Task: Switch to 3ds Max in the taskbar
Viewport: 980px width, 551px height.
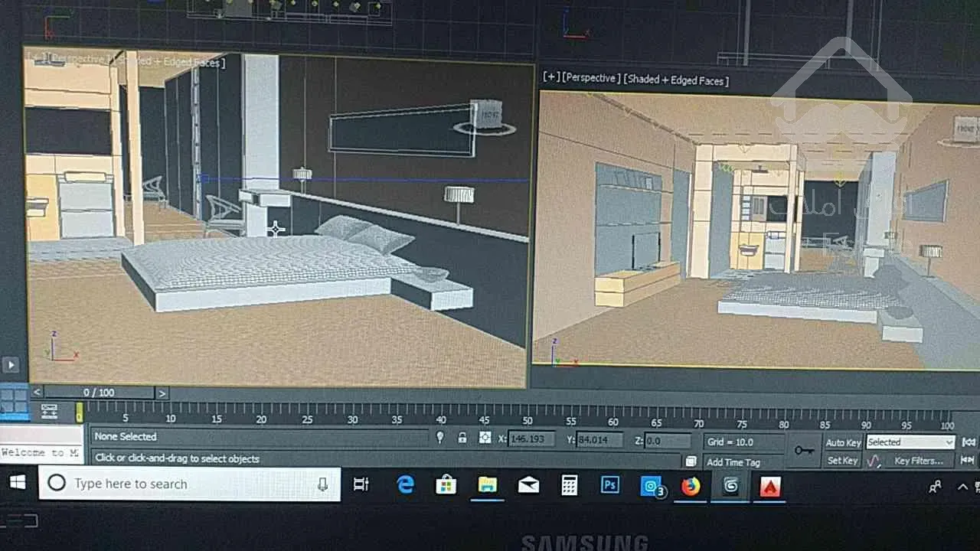Action: tap(730, 486)
